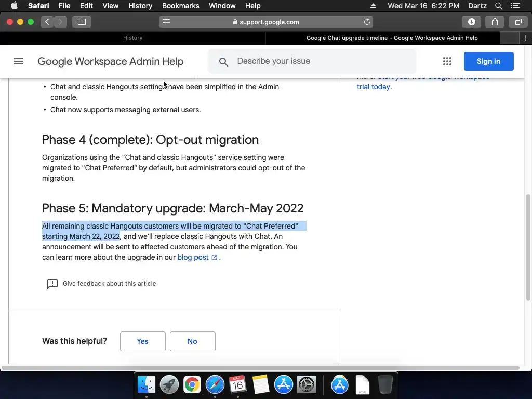The height and width of the screenshot is (399, 532).
Task: Click the Phase 4 Opt-out migration heading
Action: coord(150,140)
